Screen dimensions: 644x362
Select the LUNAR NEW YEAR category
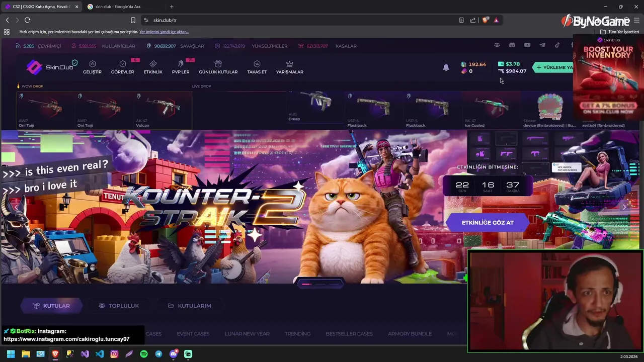click(247, 334)
